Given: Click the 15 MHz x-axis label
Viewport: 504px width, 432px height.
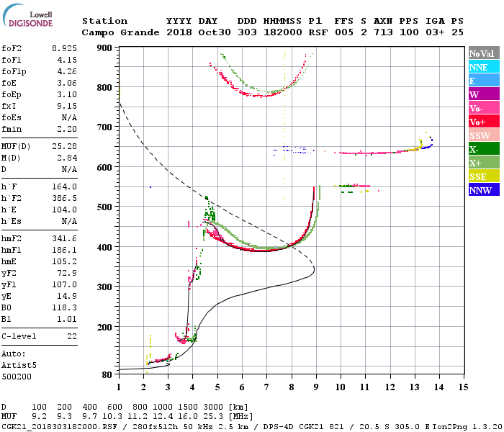Looking at the screenshot, I should 463,387.
